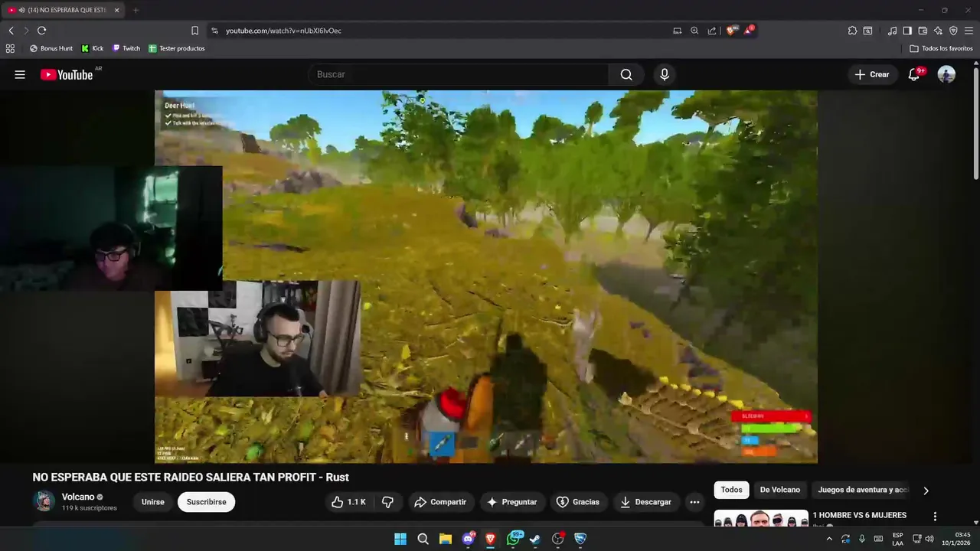Start voice search with the microphone icon
The width and height of the screenshot is (980, 551).
click(665, 74)
